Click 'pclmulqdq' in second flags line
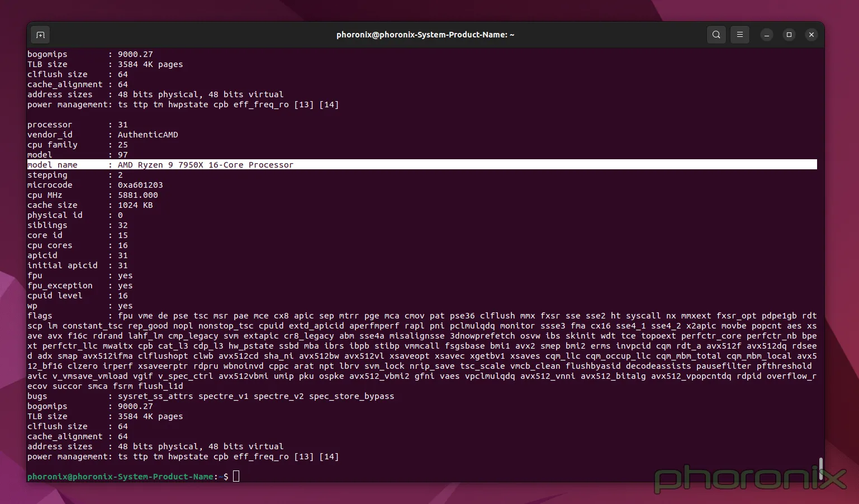Viewport: 859px width, 504px height. 472,326
